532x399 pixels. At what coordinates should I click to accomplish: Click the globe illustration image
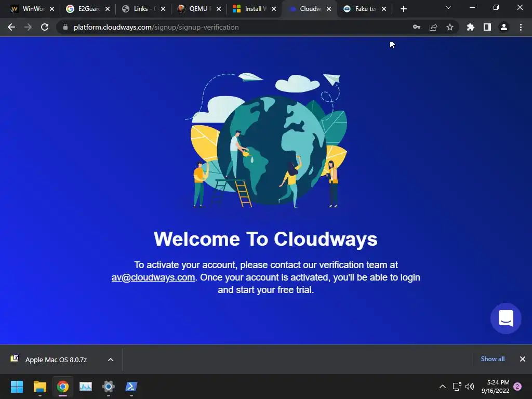click(x=267, y=140)
